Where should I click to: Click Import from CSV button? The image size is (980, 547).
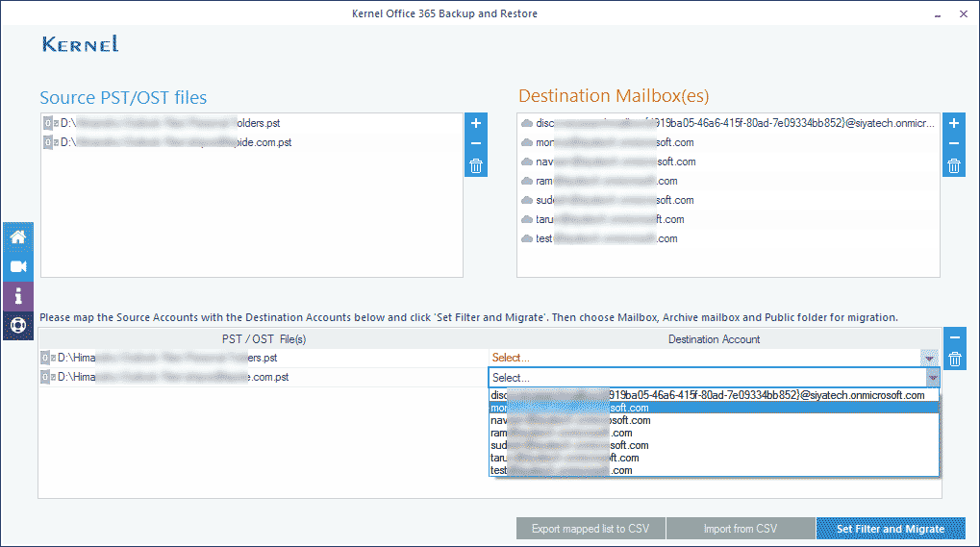tap(741, 529)
